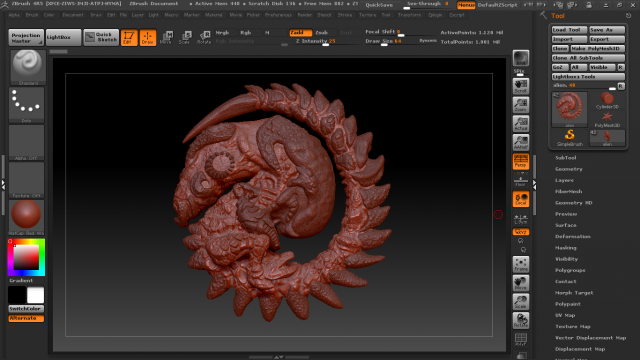Open the Document menu
Image resolution: width=640 pixels, height=360 pixels.
73,15
